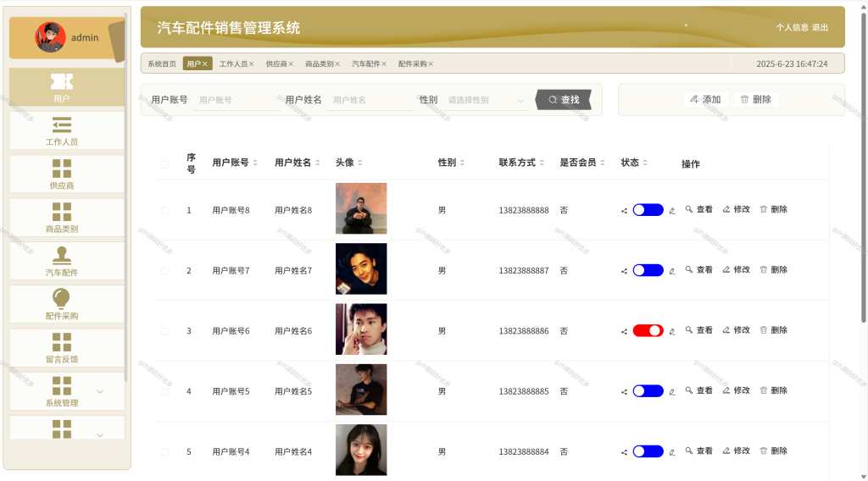Sort by the 用户账号 column arrows

[x=255, y=163]
